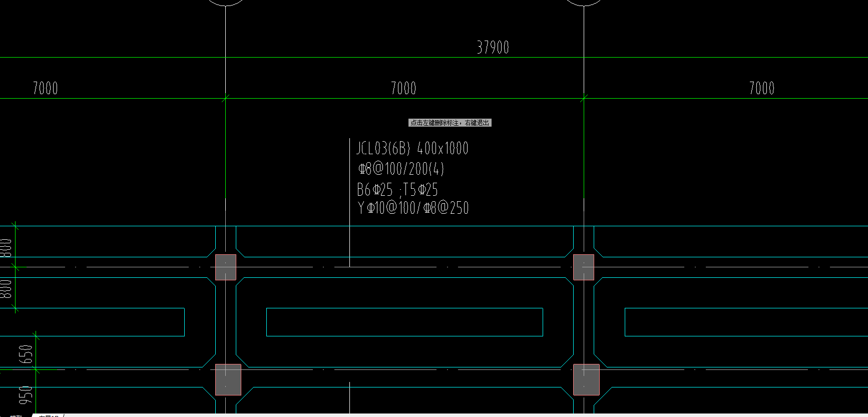Select the lower-right grey column block
The width and height of the screenshot is (868, 417).
click(x=586, y=379)
